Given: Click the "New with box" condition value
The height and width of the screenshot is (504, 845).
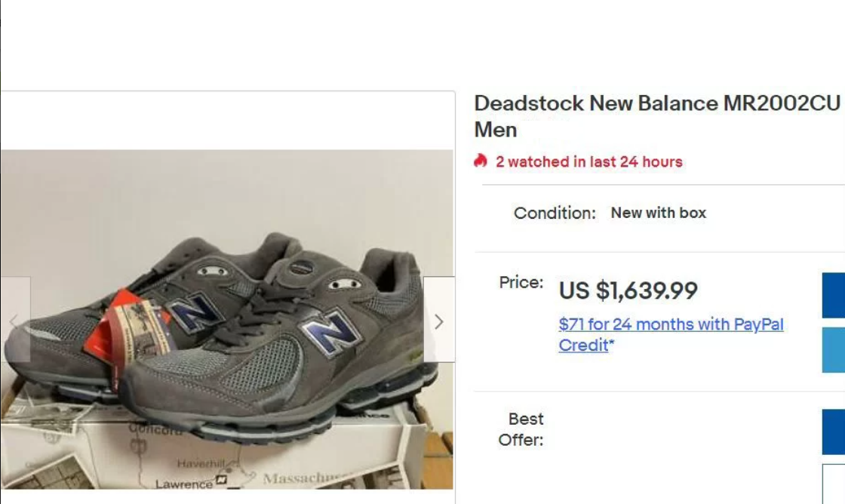Looking at the screenshot, I should (x=658, y=213).
